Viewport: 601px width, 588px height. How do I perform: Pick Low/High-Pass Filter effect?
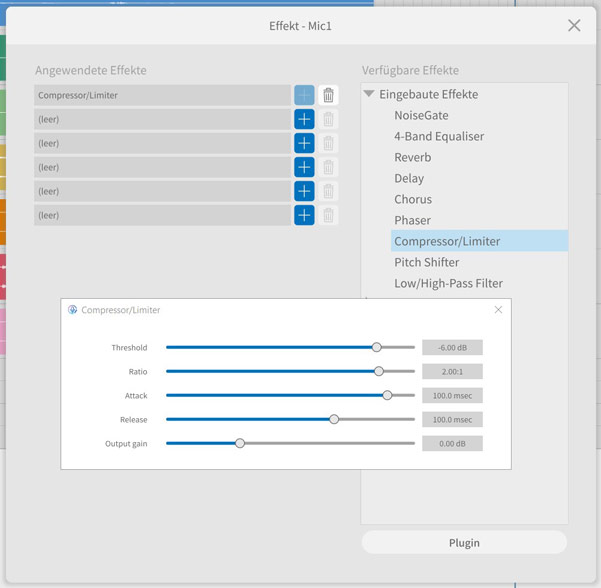[448, 283]
